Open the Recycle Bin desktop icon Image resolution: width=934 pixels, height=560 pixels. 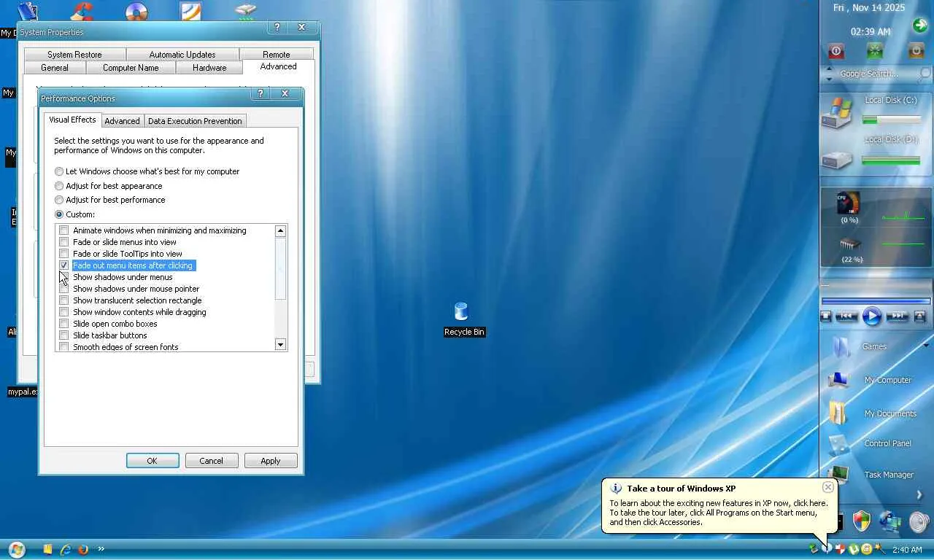pyautogui.click(x=461, y=312)
